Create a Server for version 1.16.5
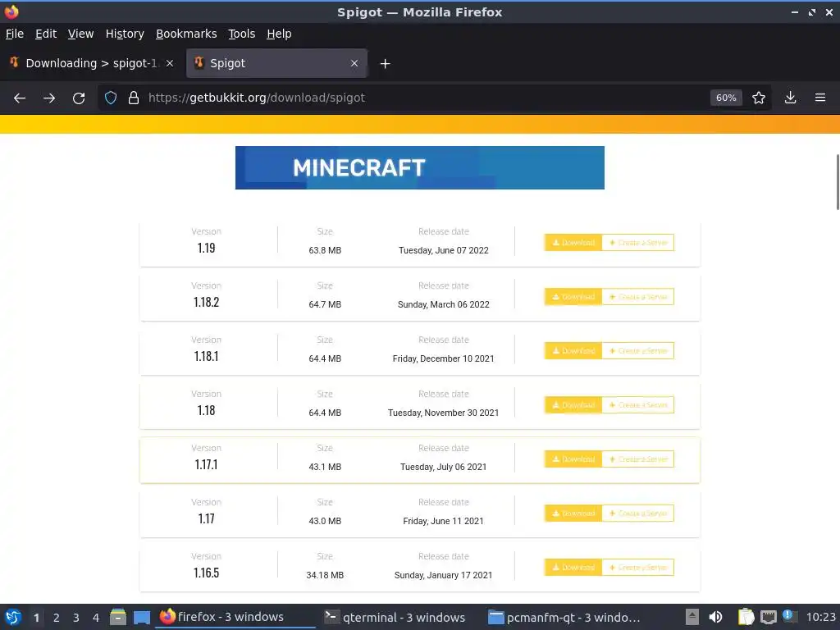 638,568
